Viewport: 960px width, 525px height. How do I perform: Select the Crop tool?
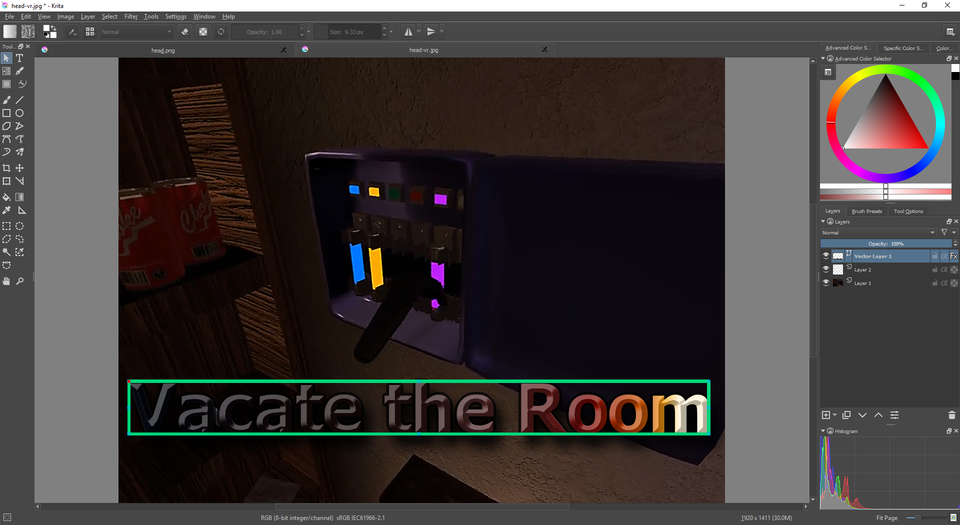[x=7, y=168]
